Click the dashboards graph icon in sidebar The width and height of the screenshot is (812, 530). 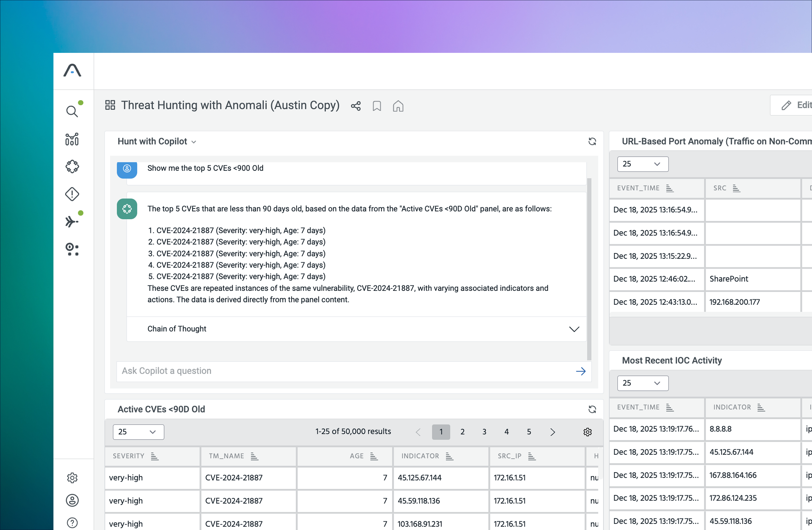[72, 139]
